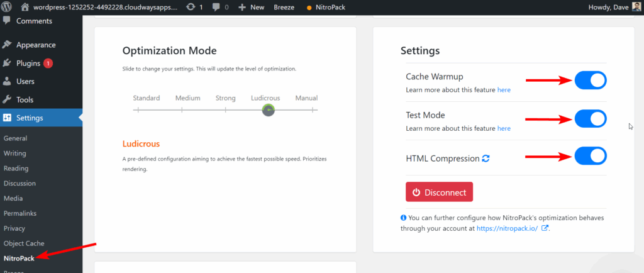Click the Plugins plug icon
This screenshot has width=644, height=273.
[x=6, y=64]
